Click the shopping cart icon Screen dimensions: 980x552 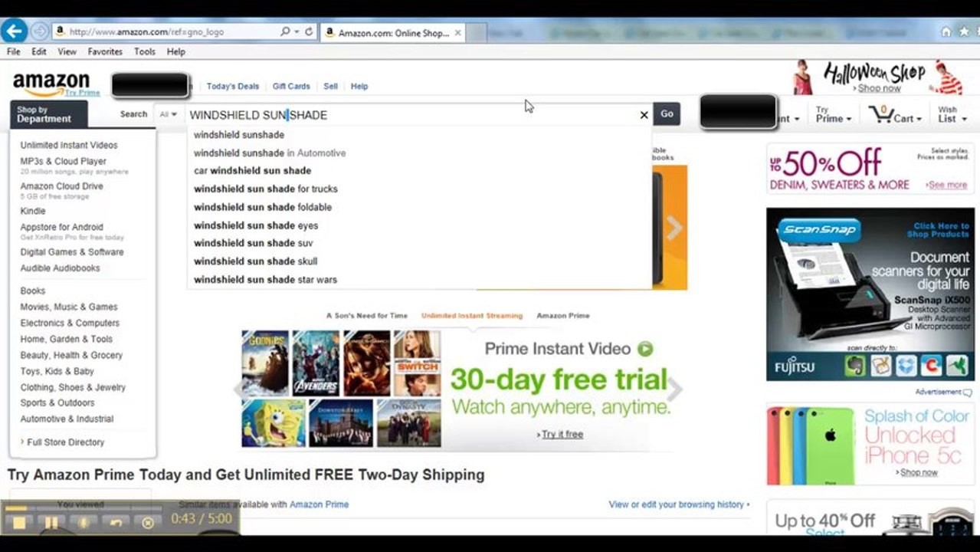point(880,115)
